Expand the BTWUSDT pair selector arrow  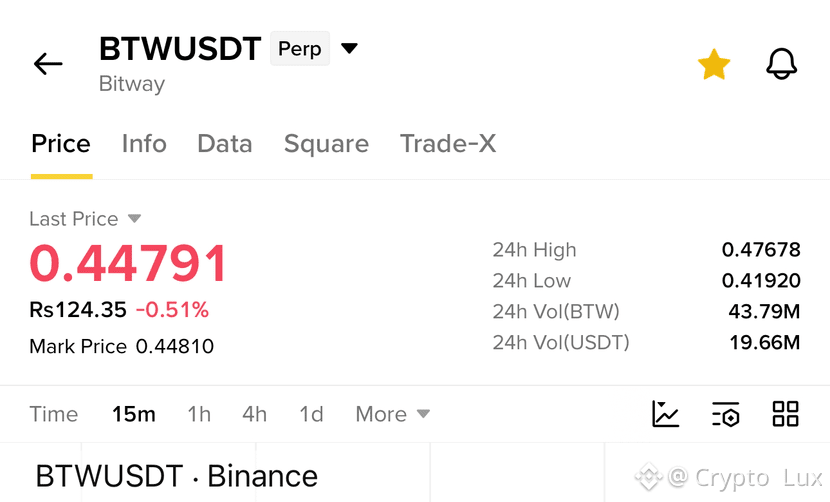349,49
